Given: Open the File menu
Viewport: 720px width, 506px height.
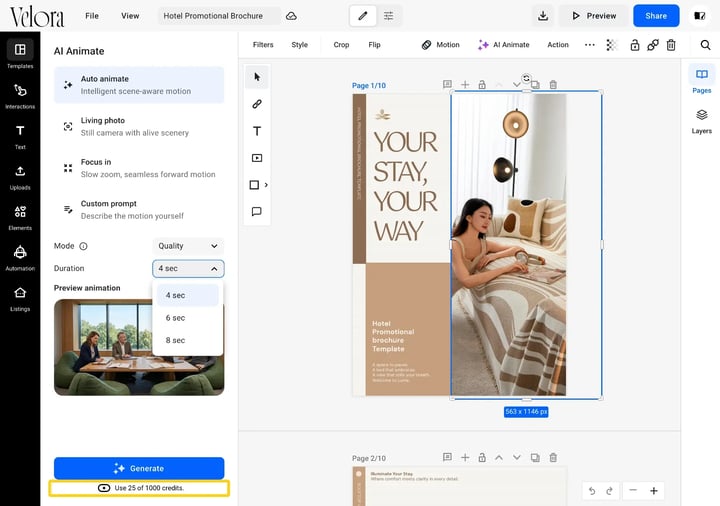Looking at the screenshot, I should (x=92, y=16).
